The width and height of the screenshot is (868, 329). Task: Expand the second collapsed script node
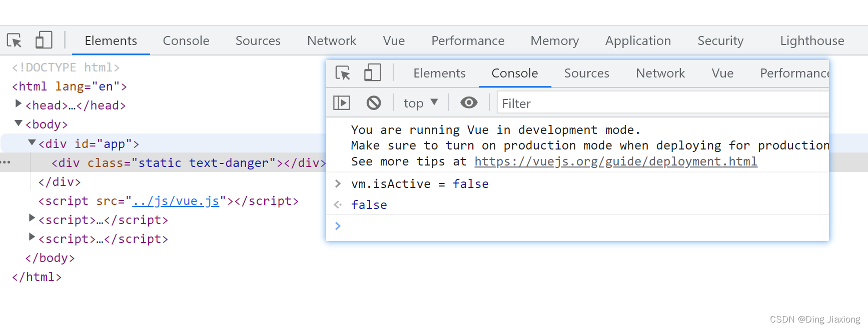pyautogui.click(x=32, y=236)
